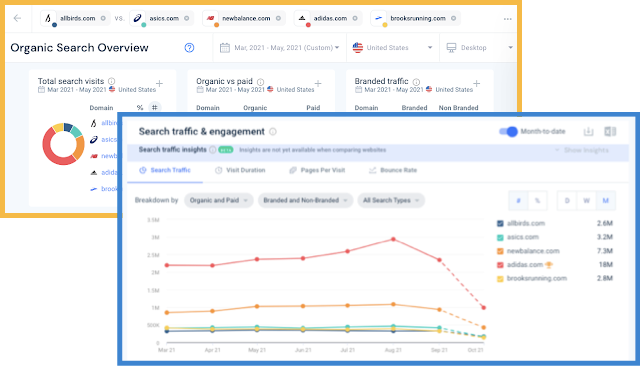Add Branded traffic widget with plus

point(476,84)
